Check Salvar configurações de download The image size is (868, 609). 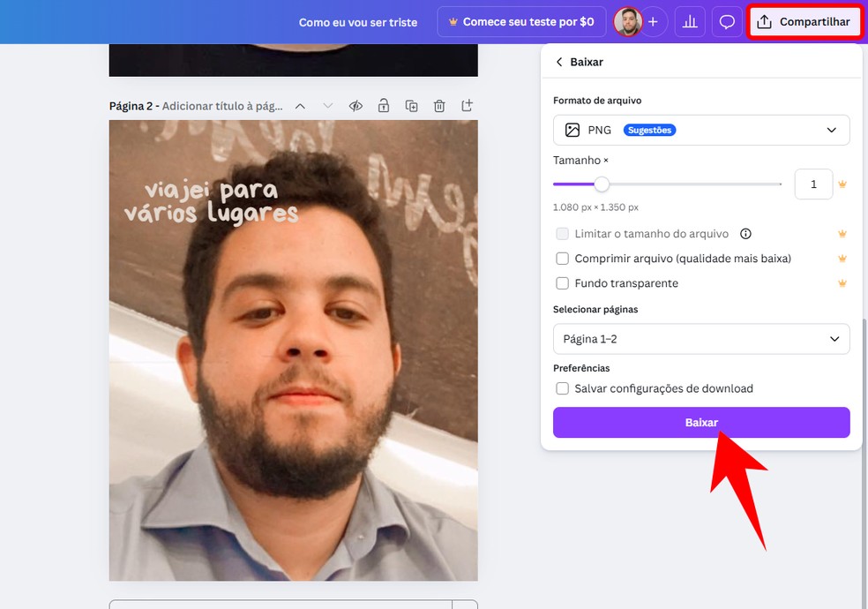tap(562, 388)
